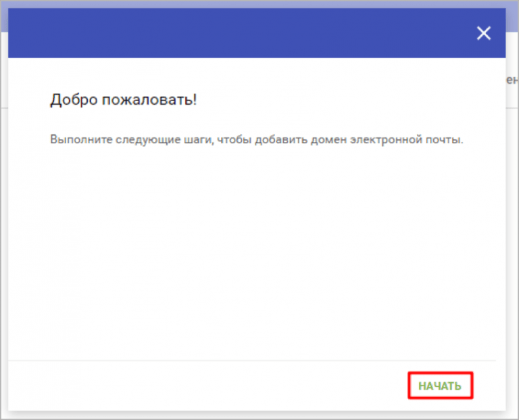Click the green НАЧАТЬ label in the red box
The height and width of the screenshot is (420, 519).
(440, 386)
